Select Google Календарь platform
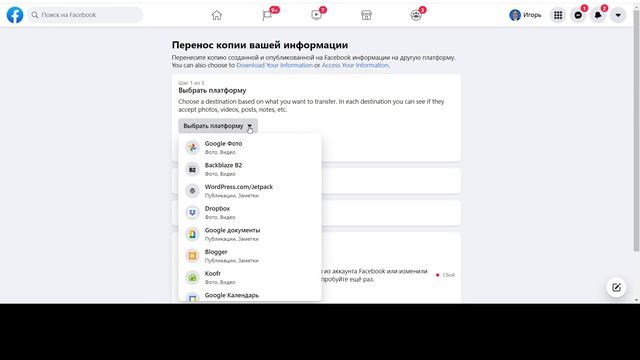 [x=250, y=296]
